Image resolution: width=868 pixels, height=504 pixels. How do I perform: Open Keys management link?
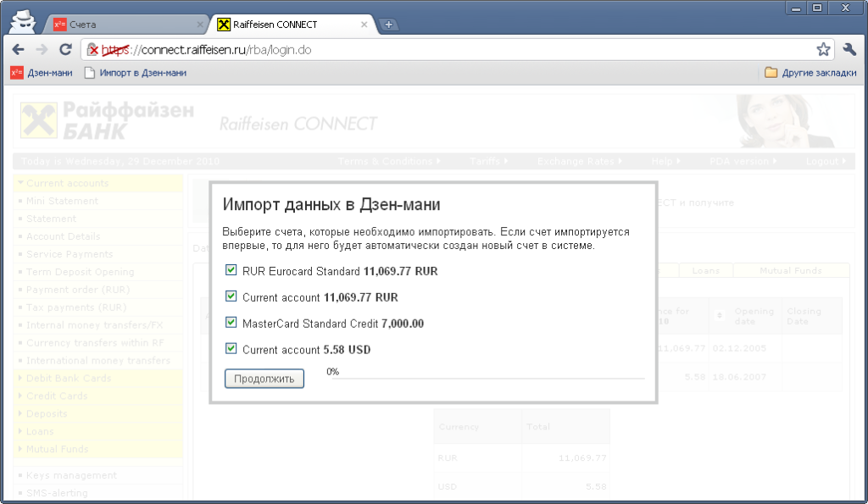click(71, 475)
